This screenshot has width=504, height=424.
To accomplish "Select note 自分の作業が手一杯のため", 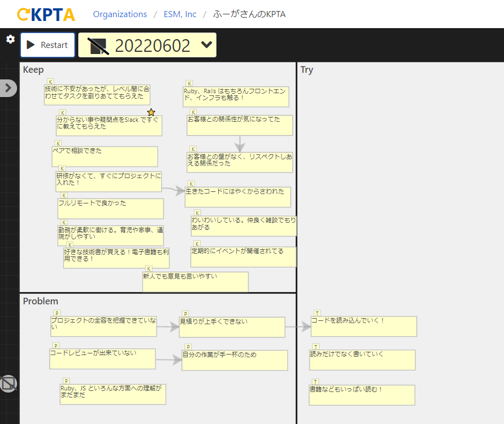I will pyautogui.click(x=235, y=361).
